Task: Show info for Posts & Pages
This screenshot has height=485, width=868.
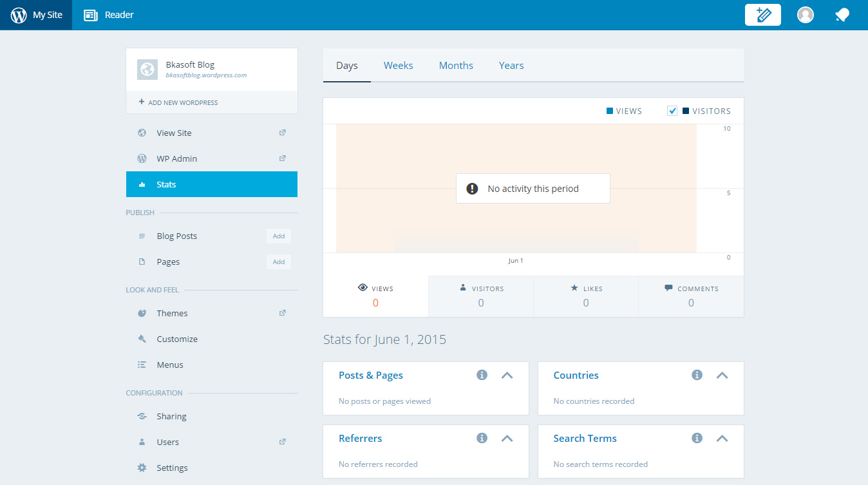Action: click(x=482, y=375)
